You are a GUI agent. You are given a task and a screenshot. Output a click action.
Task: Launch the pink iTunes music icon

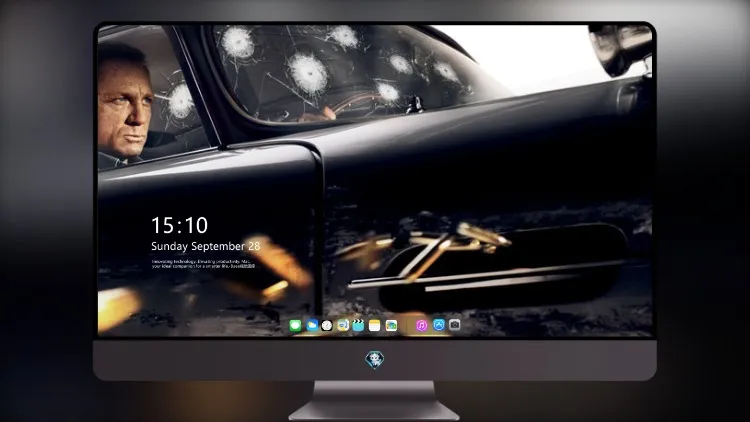pyautogui.click(x=421, y=325)
